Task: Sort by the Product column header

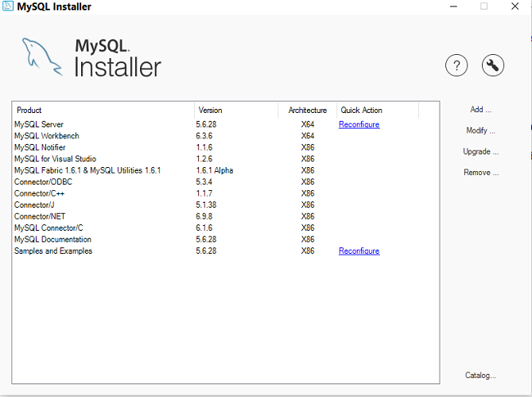Action: 103,111
